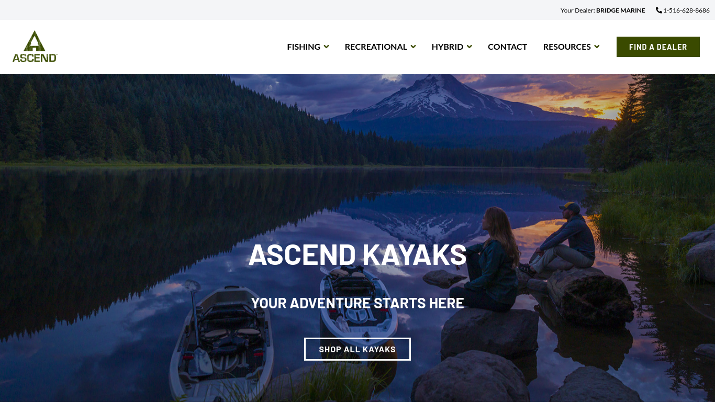Open the Hybrid menu item
This screenshot has width=715, height=402.
447,47
